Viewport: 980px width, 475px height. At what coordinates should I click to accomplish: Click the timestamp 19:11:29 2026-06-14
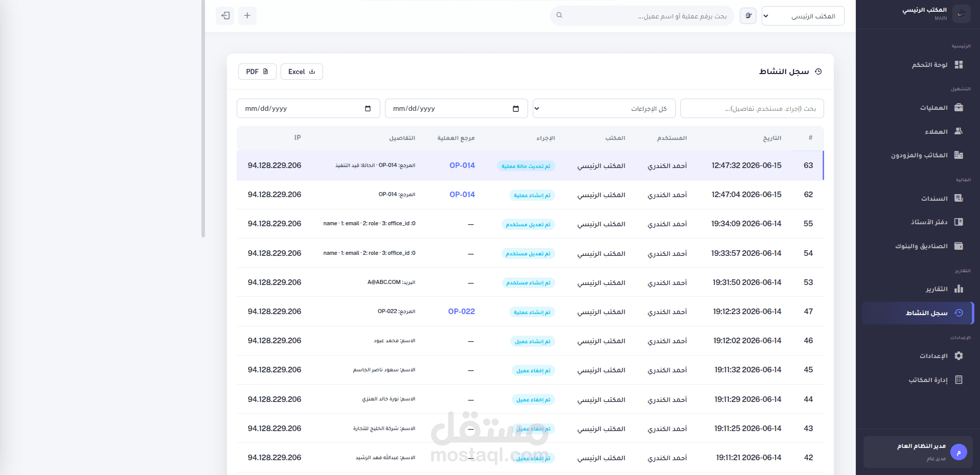pos(748,399)
